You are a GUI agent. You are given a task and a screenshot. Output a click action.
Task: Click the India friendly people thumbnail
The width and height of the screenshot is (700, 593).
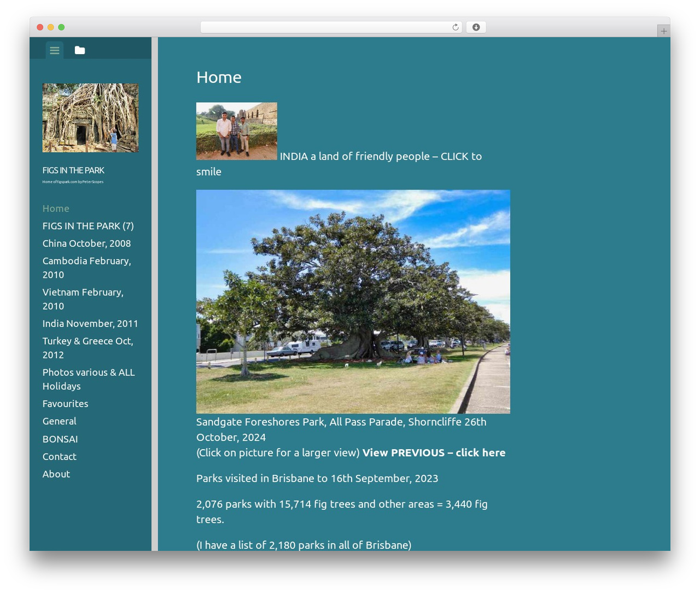click(x=237, y=131)
